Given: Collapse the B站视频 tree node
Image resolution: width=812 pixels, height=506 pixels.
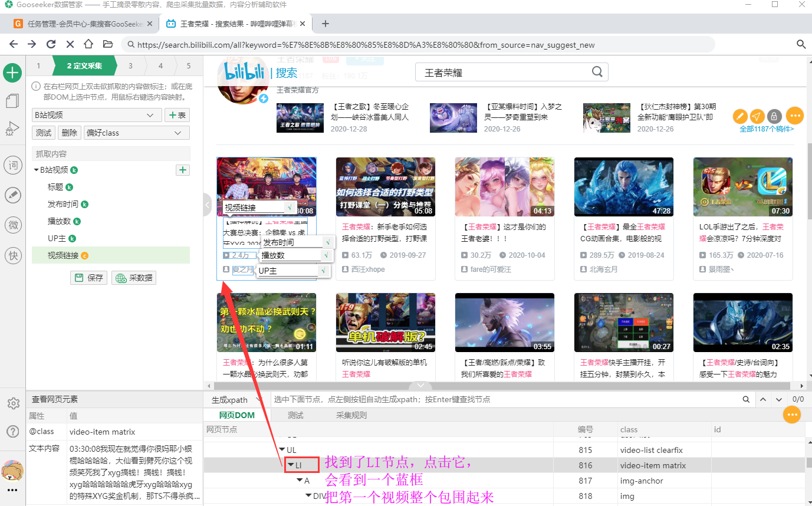Looking at the screenshot, I should [x=37, y=170].
